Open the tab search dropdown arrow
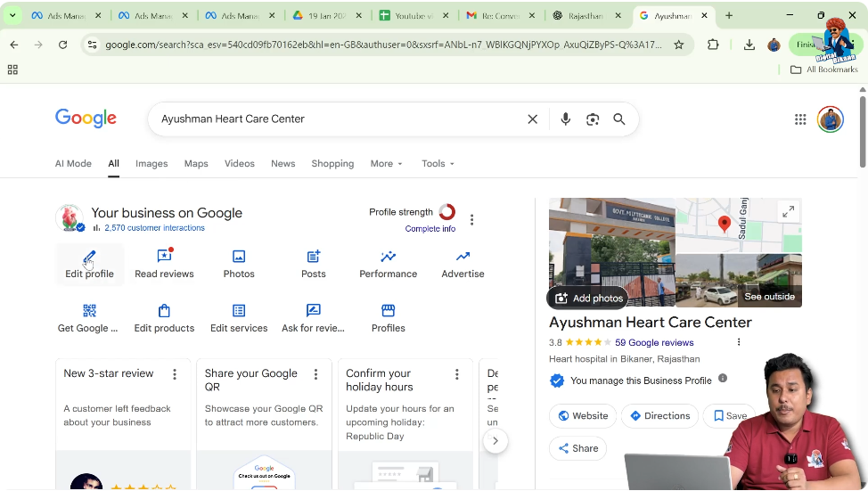Screen dimensions: 868x491 [x=12, y=15]
